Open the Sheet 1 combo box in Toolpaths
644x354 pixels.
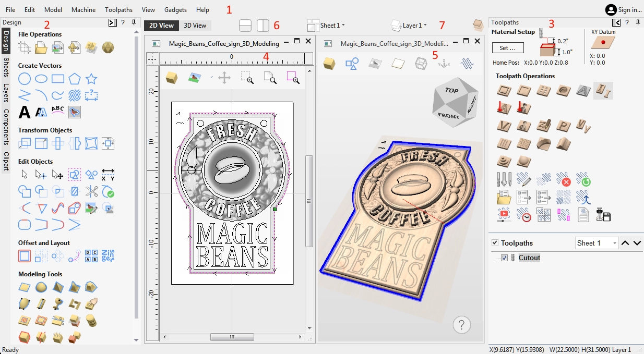(597, 243)
